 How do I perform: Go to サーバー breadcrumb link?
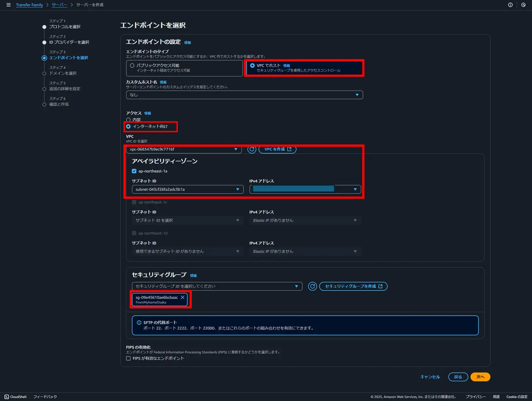click(x=60, y=5)
